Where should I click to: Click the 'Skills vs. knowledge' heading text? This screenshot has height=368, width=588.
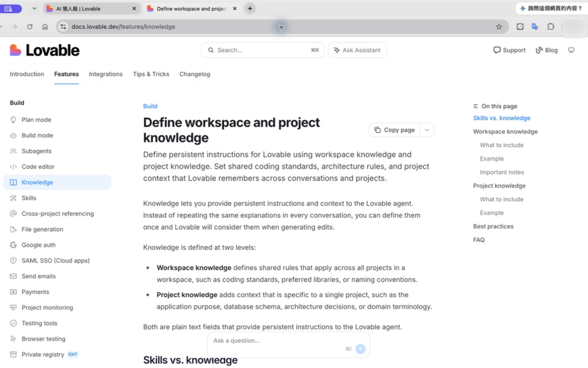[190, 360]
